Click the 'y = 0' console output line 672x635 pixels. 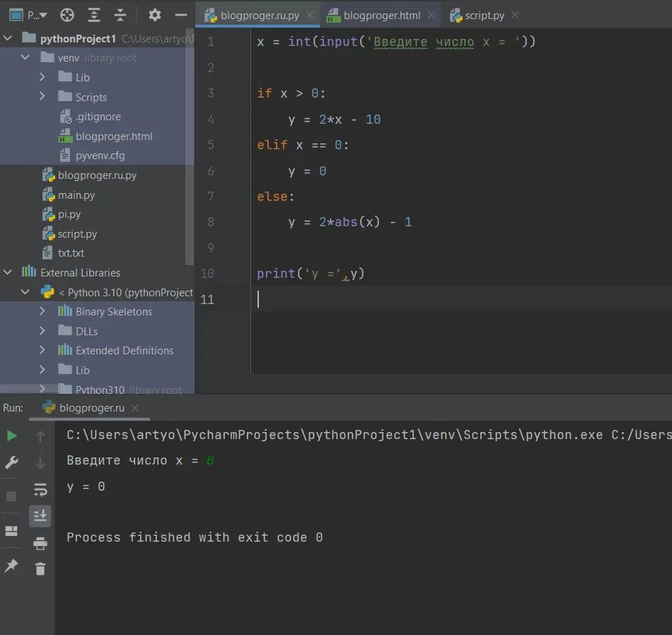[x=86, y=487]
